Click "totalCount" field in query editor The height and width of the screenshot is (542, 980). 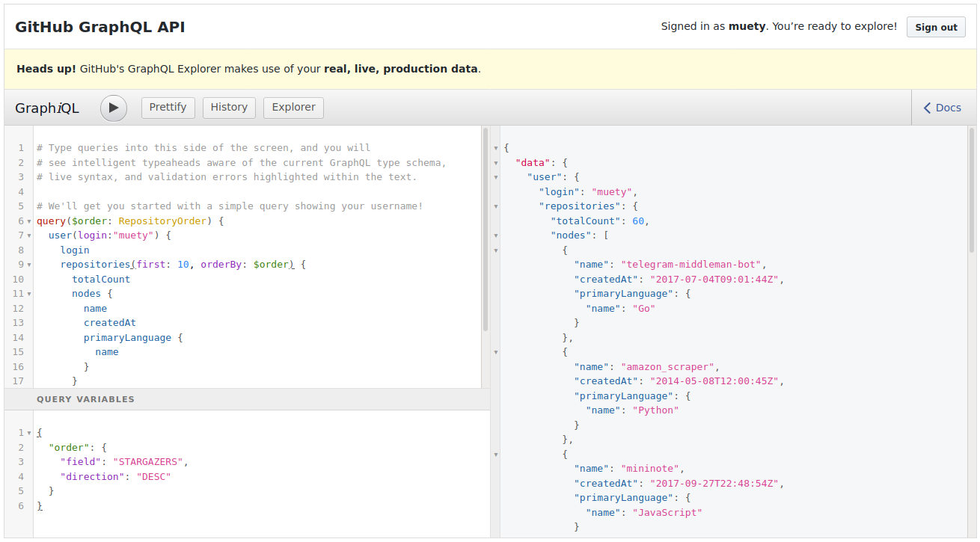[x=101, y=280]
